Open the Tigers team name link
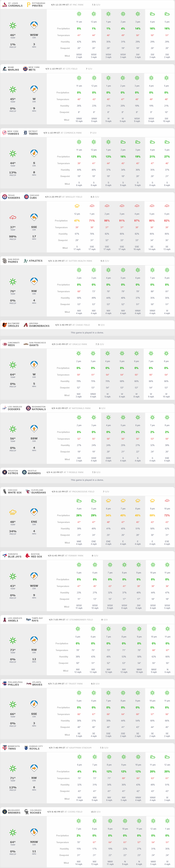This screenshot has width=175, height=868. point(33,134)
